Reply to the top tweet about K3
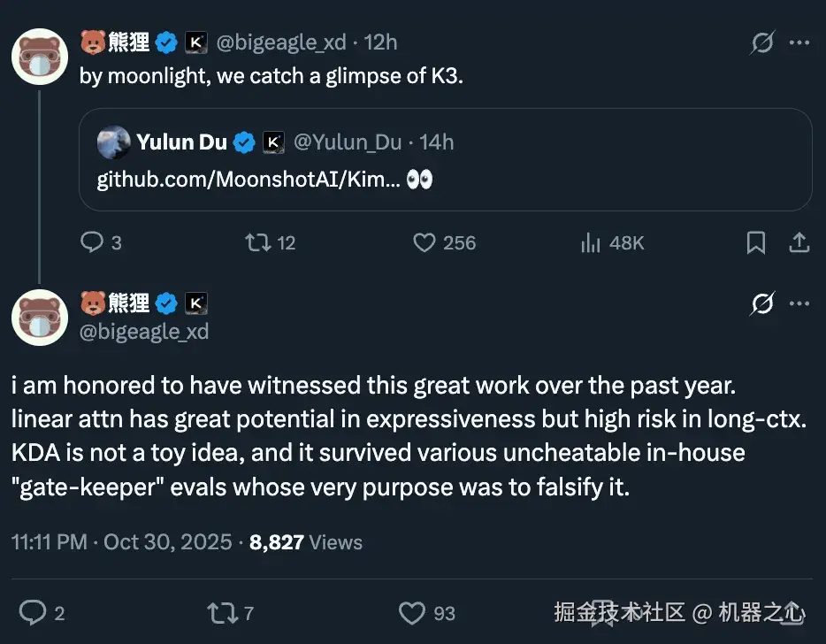Image resolution: width=826 pixels, height=644 pixels. click(x=92, y=242)
